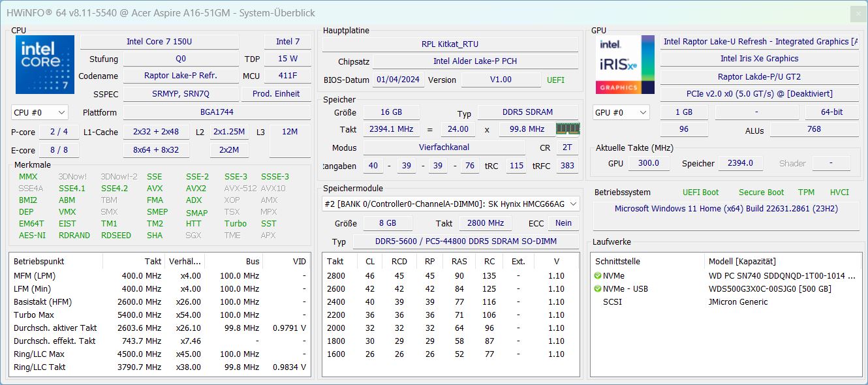Open the GPU #0 selector dropdown

coord(621,112)
